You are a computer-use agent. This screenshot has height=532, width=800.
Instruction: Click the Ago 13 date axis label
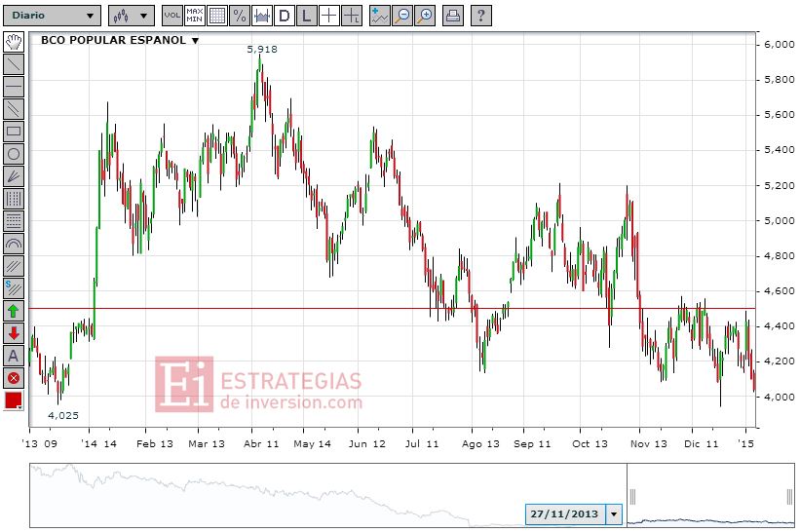pyautogui.click(x=480, y=443)
